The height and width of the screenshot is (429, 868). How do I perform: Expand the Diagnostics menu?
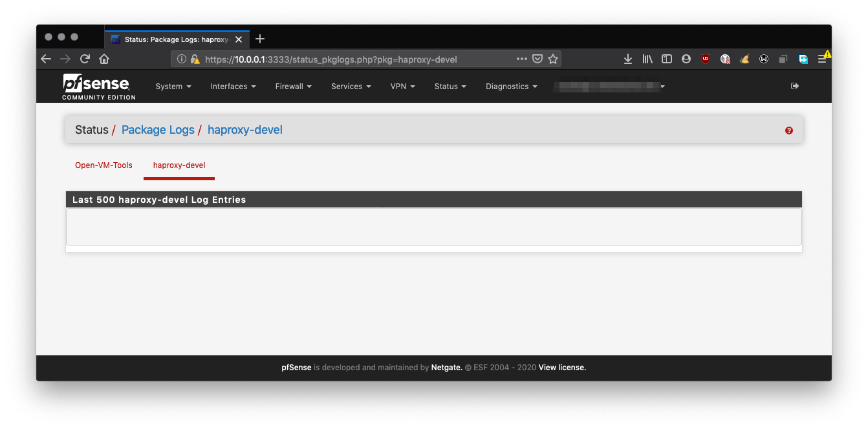click(512, 86)
